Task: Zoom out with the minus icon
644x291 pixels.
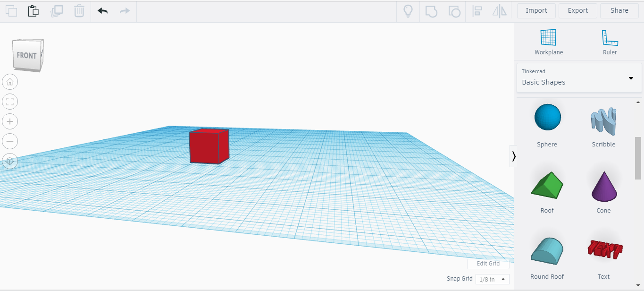Action: click(10, 141)
